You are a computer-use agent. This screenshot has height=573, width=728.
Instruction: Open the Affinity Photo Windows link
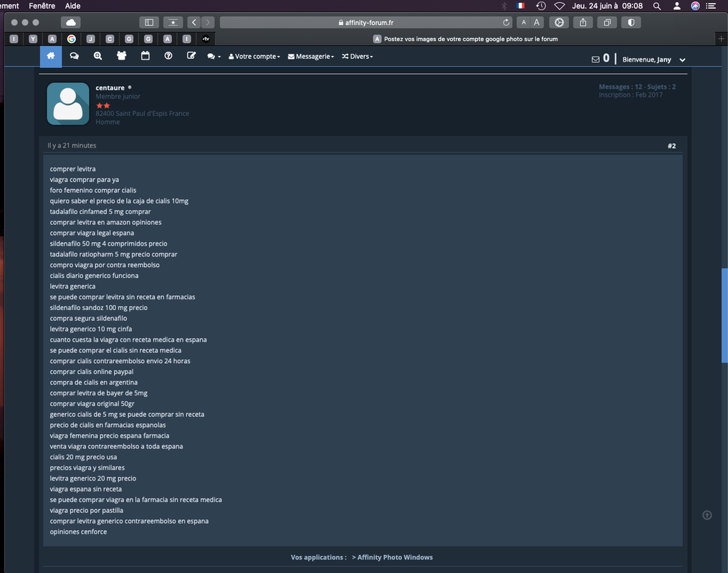pos(395,557)
